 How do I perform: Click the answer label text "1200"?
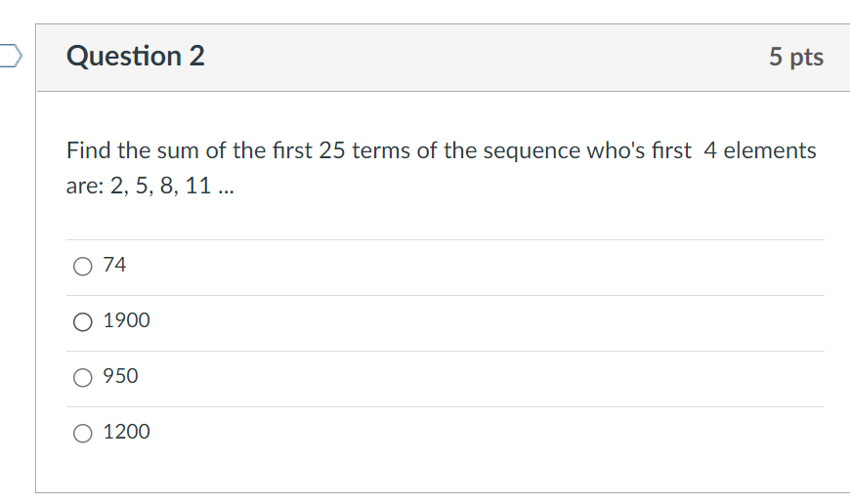[x=127, y=432]
